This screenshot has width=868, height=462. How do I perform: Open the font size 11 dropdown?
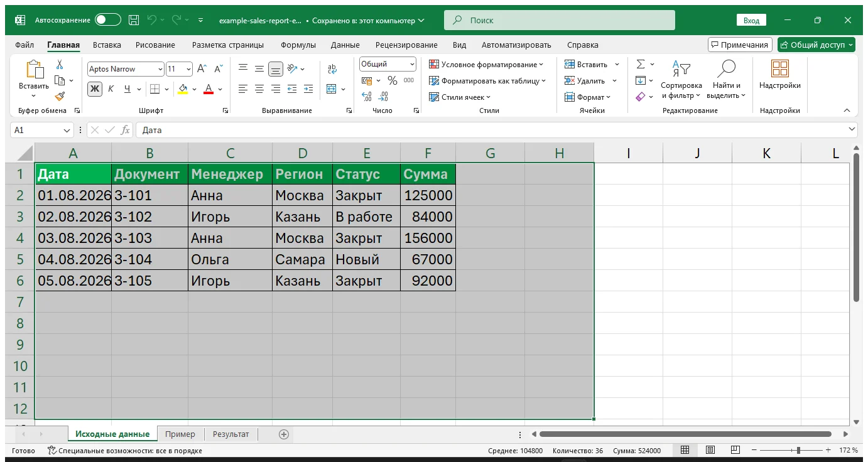(x=188, y=69)
